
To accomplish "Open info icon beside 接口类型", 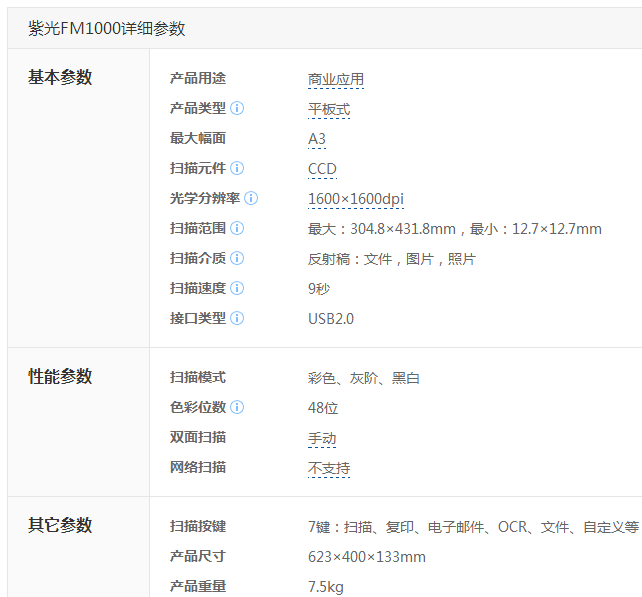I will click(237, 318).
